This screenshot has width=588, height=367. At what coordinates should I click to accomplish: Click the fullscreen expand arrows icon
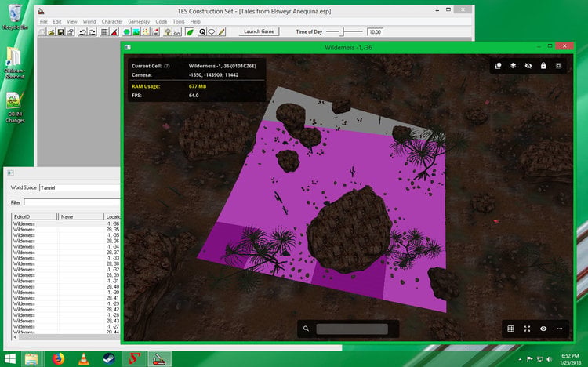click(528, 329)
